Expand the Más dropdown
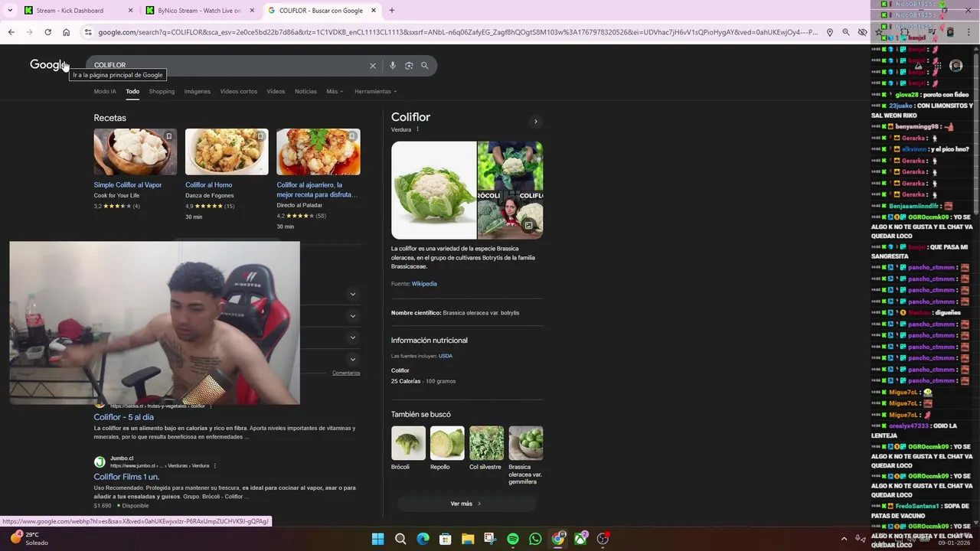This screenshot has width=980, height=551. (x=335, y=92)
